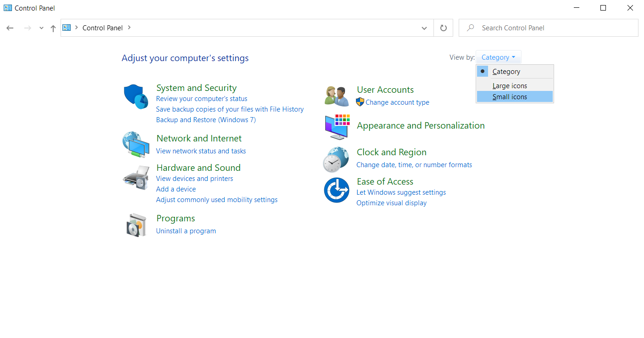Click the Clock and Region globe icon
The width and height of the screenshot is (644, 338).
point(336,159)
